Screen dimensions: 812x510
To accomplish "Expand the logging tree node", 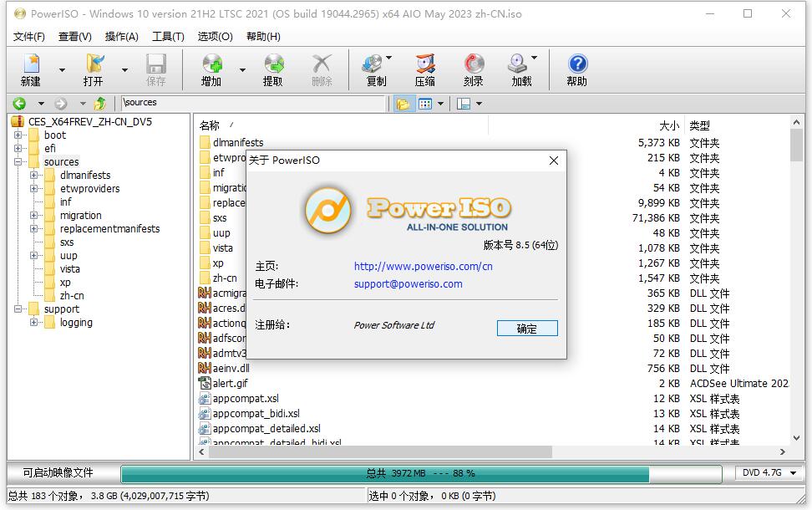I will pyautogui.click(x=34, y=323).
